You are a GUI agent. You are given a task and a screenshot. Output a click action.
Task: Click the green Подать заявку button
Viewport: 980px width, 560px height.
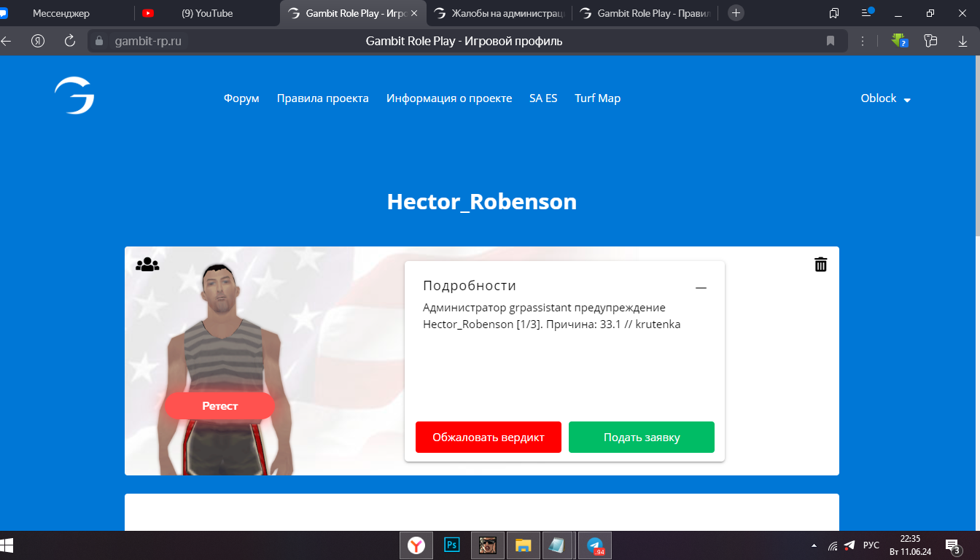pyautogui.click(x=641, y=437)
